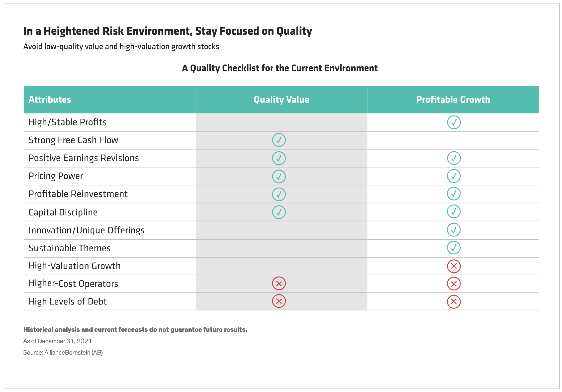Viewport: 562px width, 392px height.
Task: Select Profitable Reinvestment checkmark under Quality Value
Action: click(279, 194)
